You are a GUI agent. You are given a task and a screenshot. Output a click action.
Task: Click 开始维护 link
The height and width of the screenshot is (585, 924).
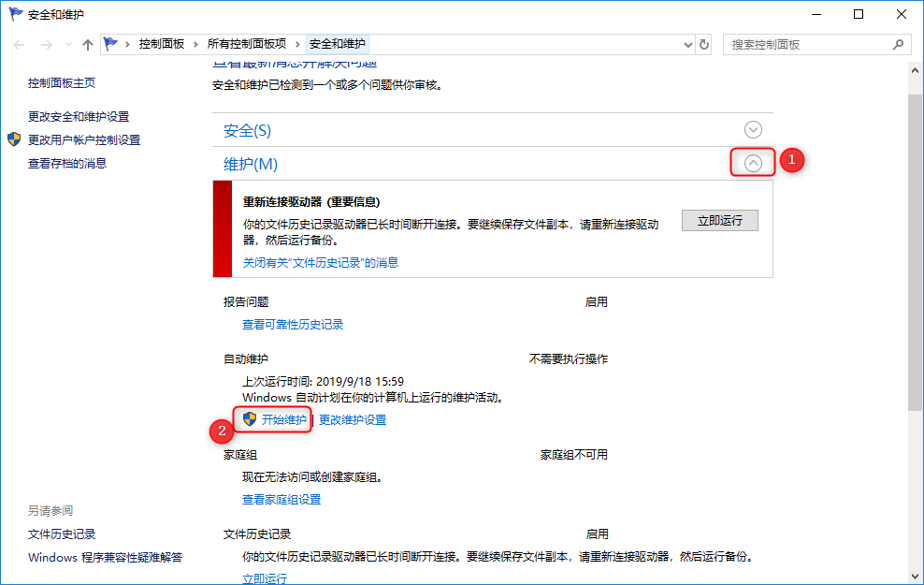point(284,420)
